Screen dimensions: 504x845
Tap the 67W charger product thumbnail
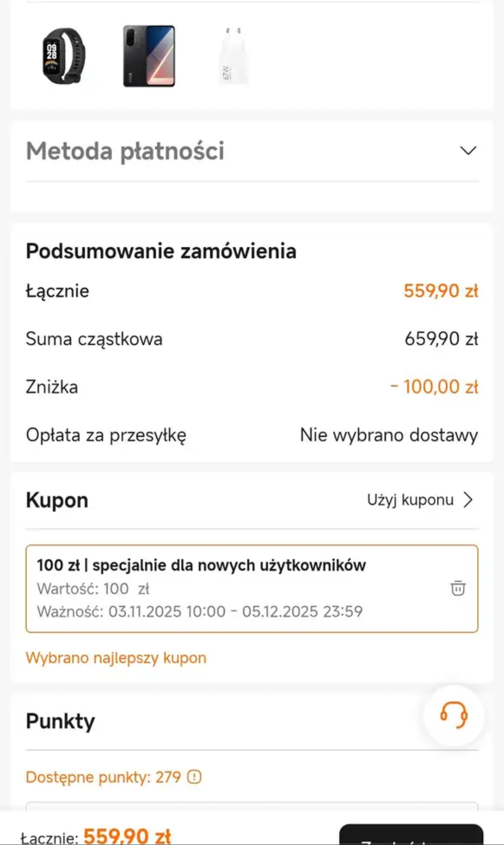[x=232, y=57]
